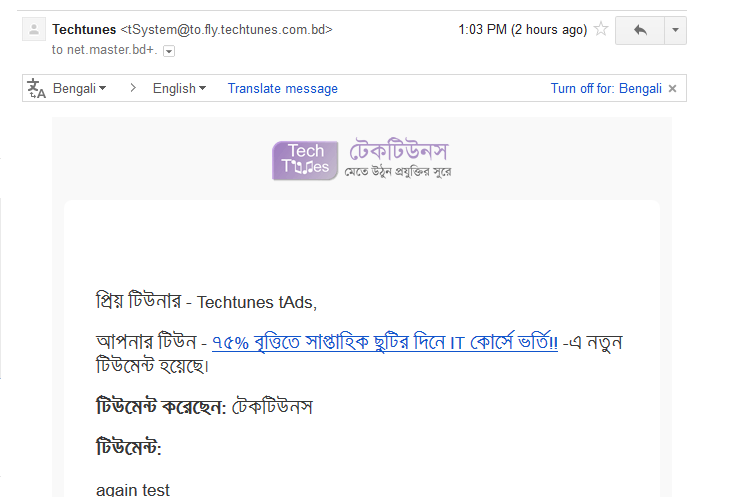Click the "again test" comment text

coord(133,490)
